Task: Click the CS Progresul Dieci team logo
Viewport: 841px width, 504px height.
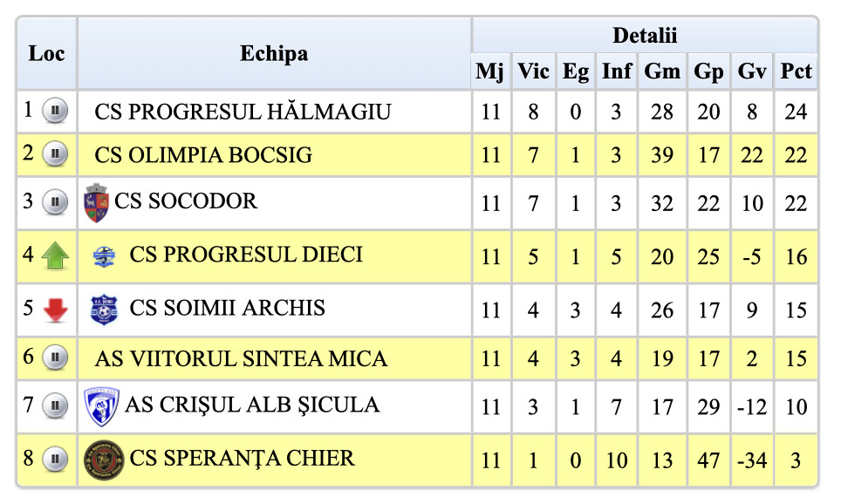Action: (104, 256)
